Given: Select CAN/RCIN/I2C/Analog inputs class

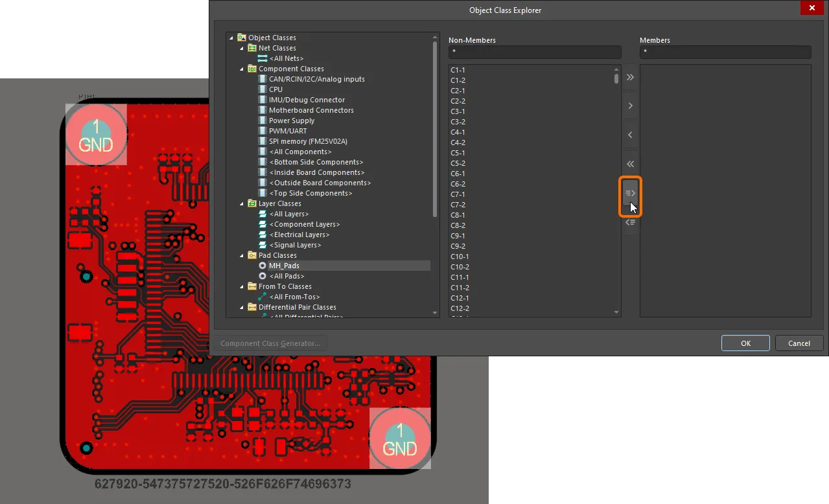Looking at the screenshot, I should click(x=317, y=79).
